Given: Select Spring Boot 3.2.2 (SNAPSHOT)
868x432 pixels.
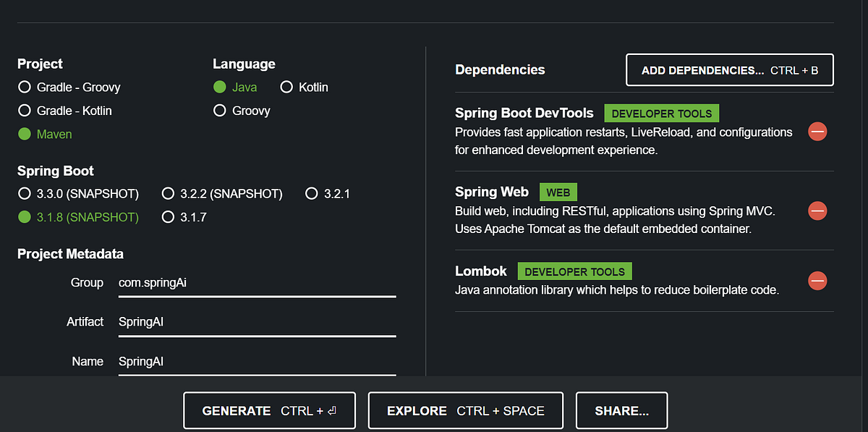Looking at the screenshot, I should click(x=222, y=194).
